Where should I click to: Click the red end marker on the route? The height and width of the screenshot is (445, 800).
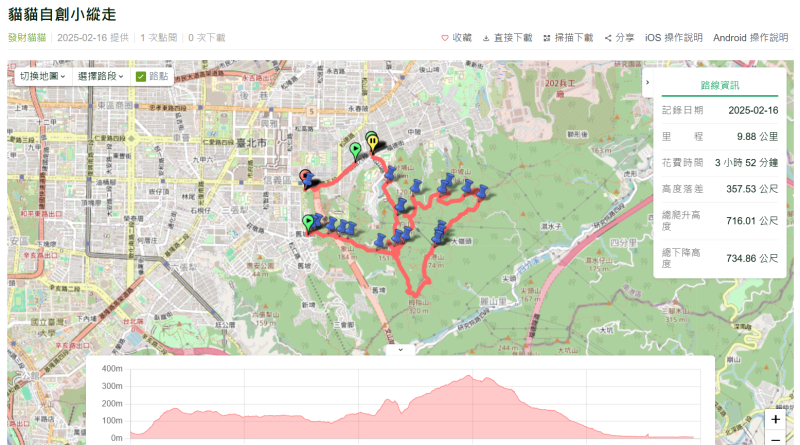(306, 177)
